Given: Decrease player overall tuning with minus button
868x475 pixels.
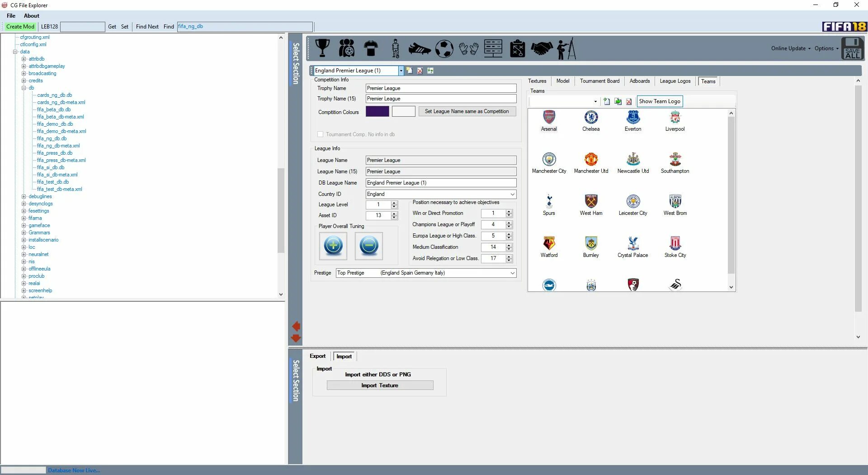Looking at the screenshot, I should coord(369,246).
